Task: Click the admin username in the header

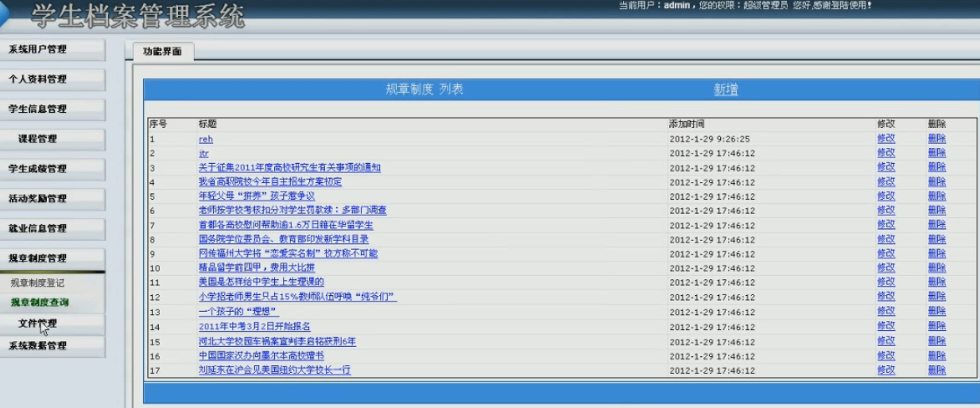Action: pyautogui.click(x=677, y=6)
